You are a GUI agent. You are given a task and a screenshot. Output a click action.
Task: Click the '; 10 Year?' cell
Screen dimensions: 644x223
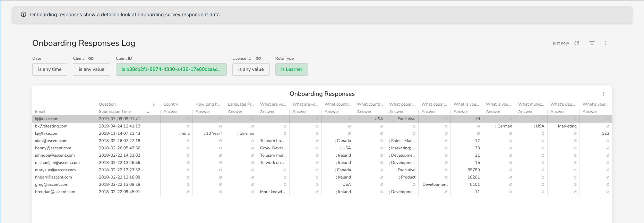coord(213,133)
